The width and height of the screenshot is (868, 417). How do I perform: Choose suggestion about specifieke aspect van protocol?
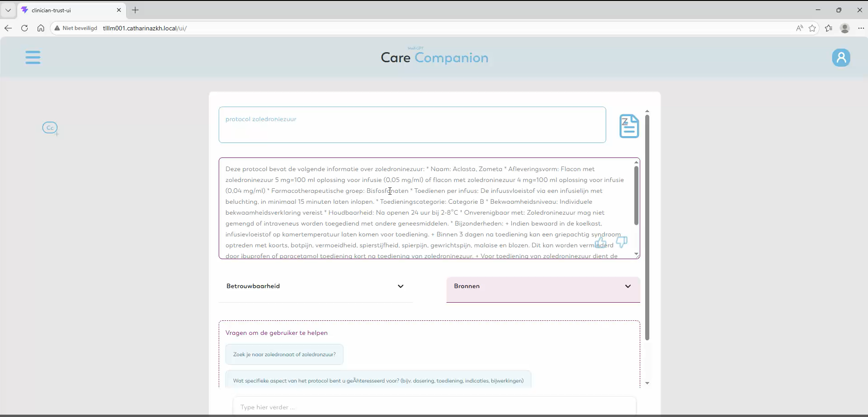point(378,380)
